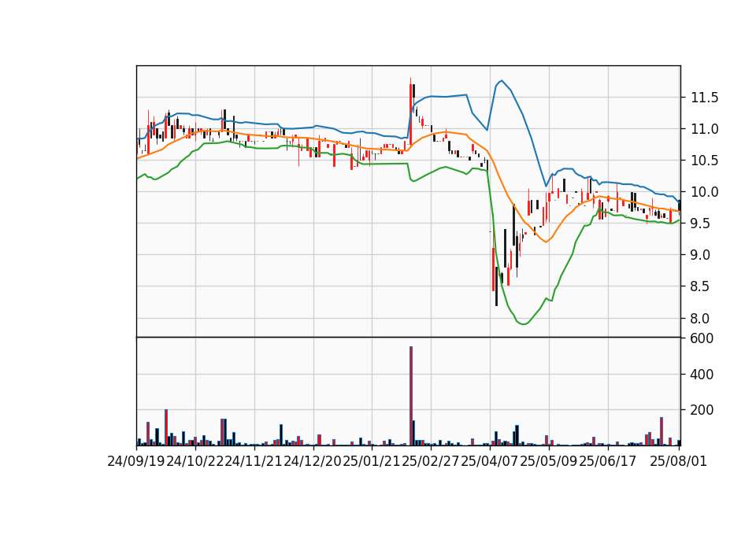The height and width of the screenshot is (543, 756).
Task: Click the 25/02/27 date label
Action: [431, 462]
